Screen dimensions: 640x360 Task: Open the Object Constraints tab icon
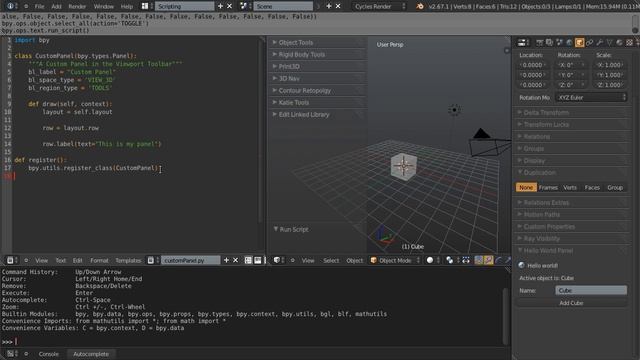[589, 42]
